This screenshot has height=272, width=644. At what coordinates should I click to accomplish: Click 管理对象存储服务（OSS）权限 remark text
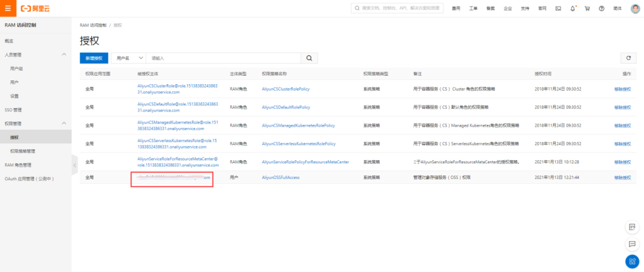point(442,177)
